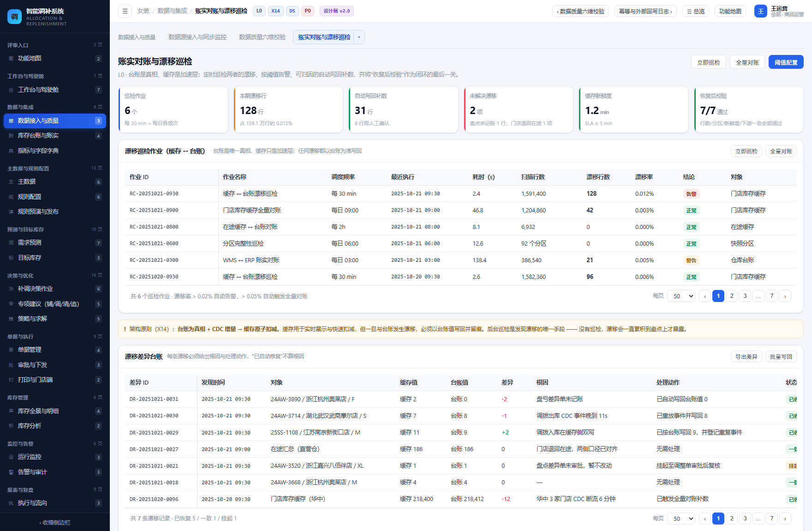The width and height of the screenshot is (812, 531).
Task: Go to next page in 漂移差异台账 pagination
Action: (785, 519)
